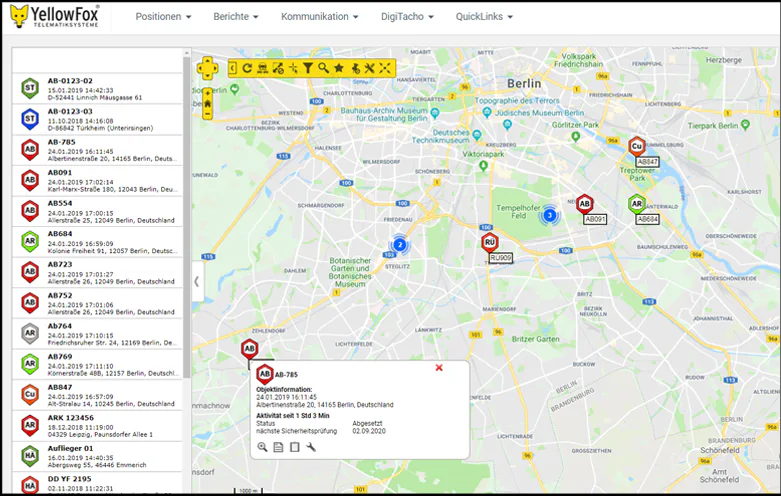Image resolution: width=781 pixels, height=496 pixels.
Task: Click the magnifier search icon in the map toolbar
Action: pyautogui.click(x=323, y=68)
